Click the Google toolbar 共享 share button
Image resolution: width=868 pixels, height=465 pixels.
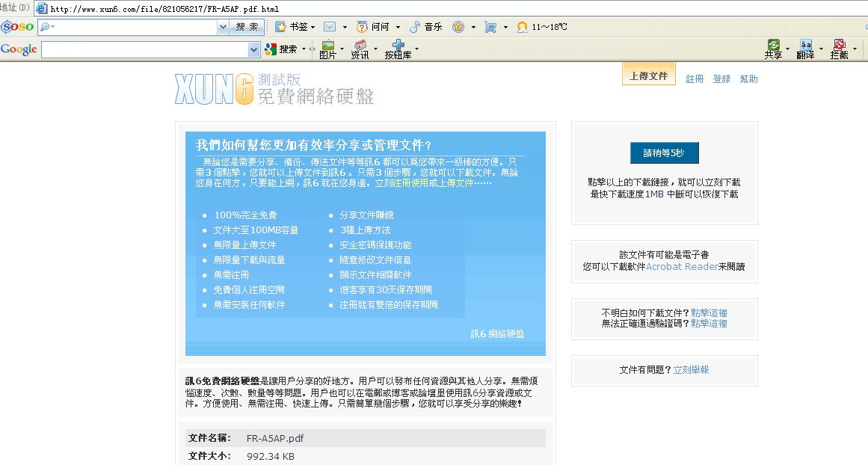pyautogui.click(x=773, y=49)
